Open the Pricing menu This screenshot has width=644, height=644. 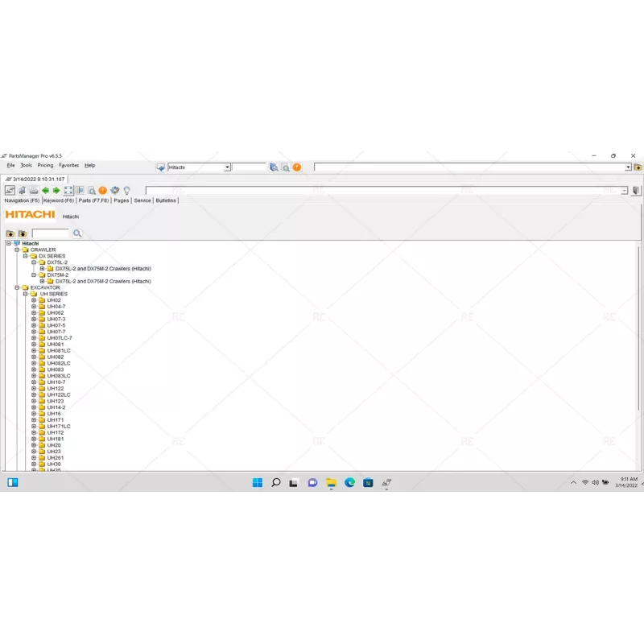pos(45,165)
